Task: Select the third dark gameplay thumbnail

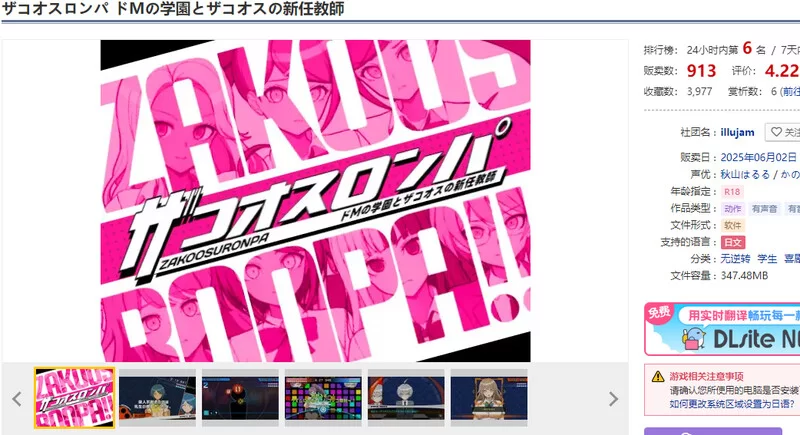Action: point(240,398)
